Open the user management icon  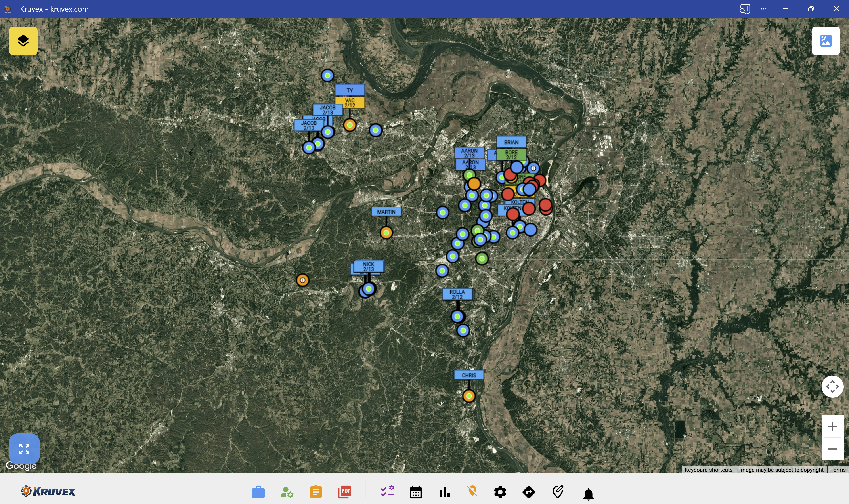point(287,492)
